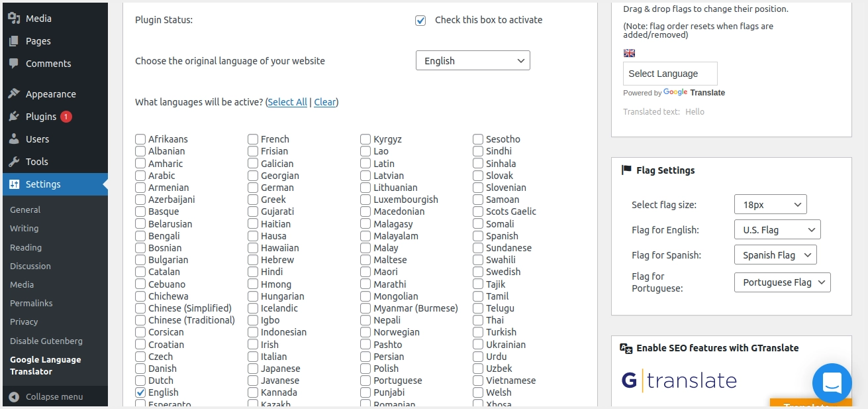Click the Users person icon
This screenshot has width=868, height=409.
[x=14, y=139]
